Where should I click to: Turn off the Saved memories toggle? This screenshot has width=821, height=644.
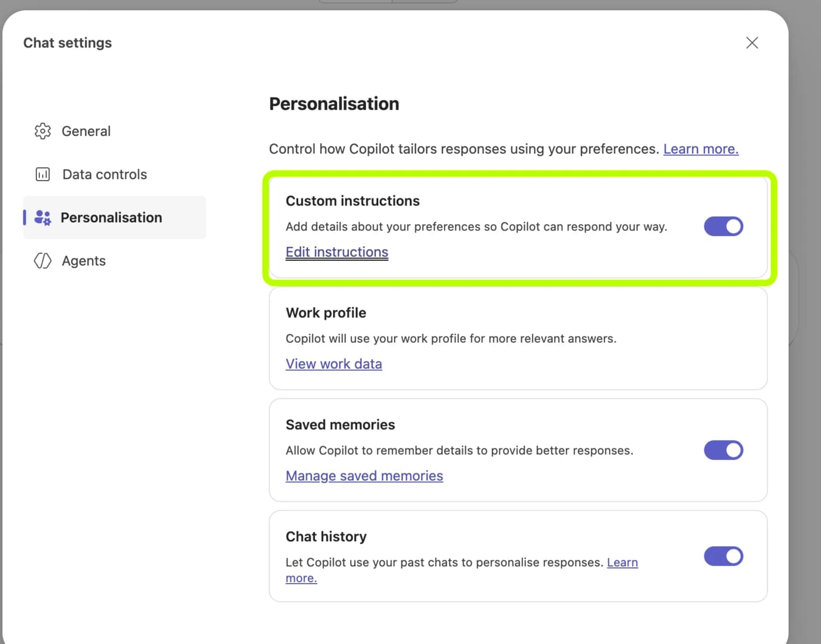click(723, 450)
